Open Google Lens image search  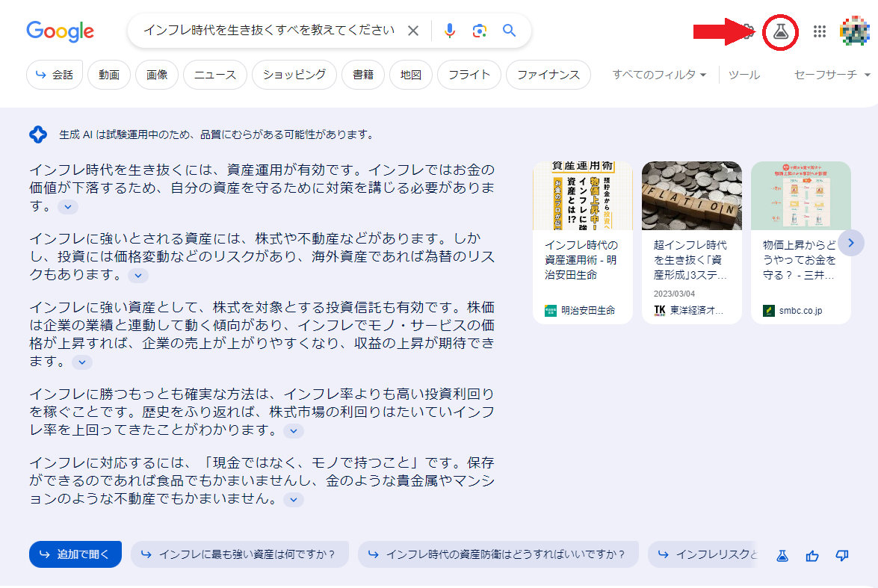click(x=479, y=31)
